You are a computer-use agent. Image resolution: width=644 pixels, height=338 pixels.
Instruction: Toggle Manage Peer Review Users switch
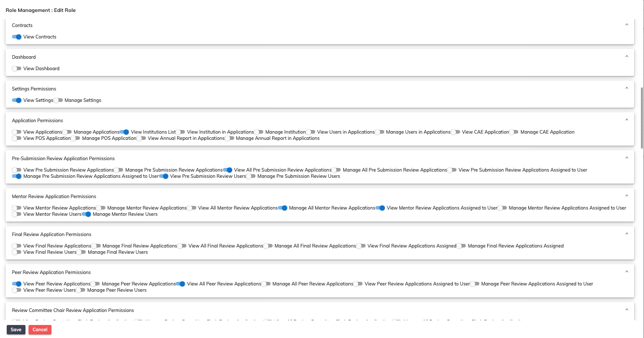(x=80, y=290)
